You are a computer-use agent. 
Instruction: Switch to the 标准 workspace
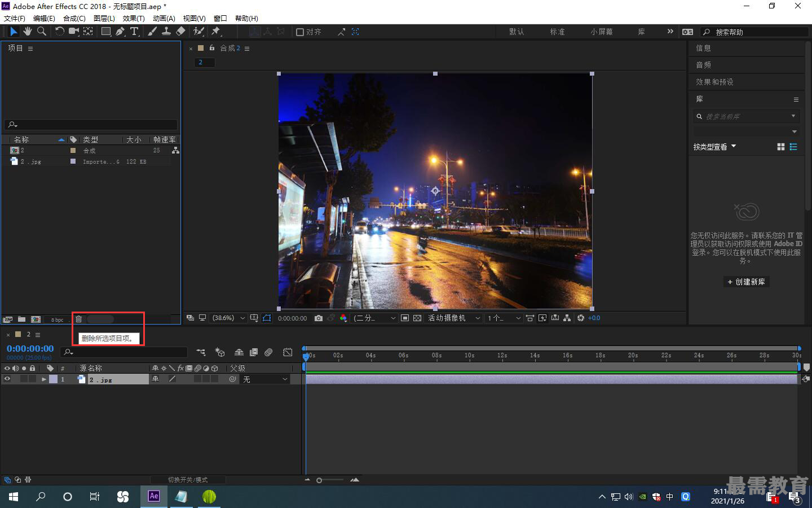point(557,32)
